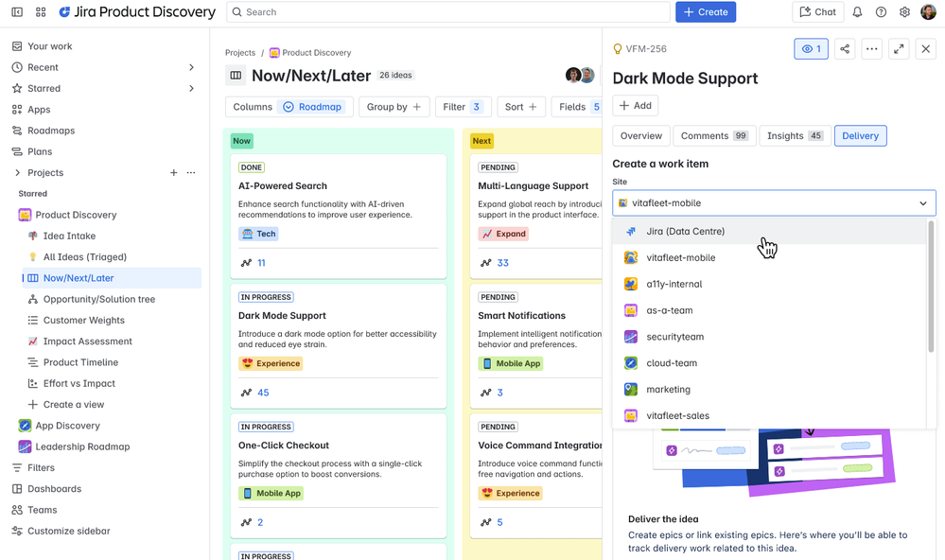
Task: Open notifications bell
Action: click(x=857, y=12)
